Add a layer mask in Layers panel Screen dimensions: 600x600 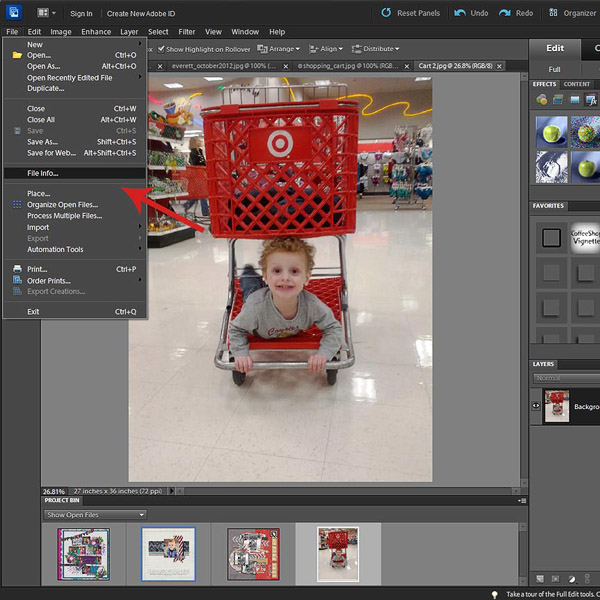coord(555,579)
